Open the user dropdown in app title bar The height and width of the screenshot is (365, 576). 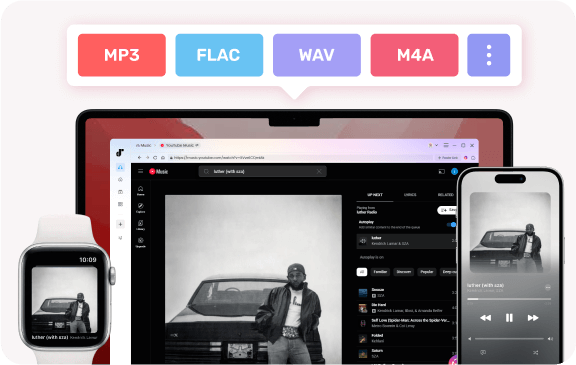(433, 145)
